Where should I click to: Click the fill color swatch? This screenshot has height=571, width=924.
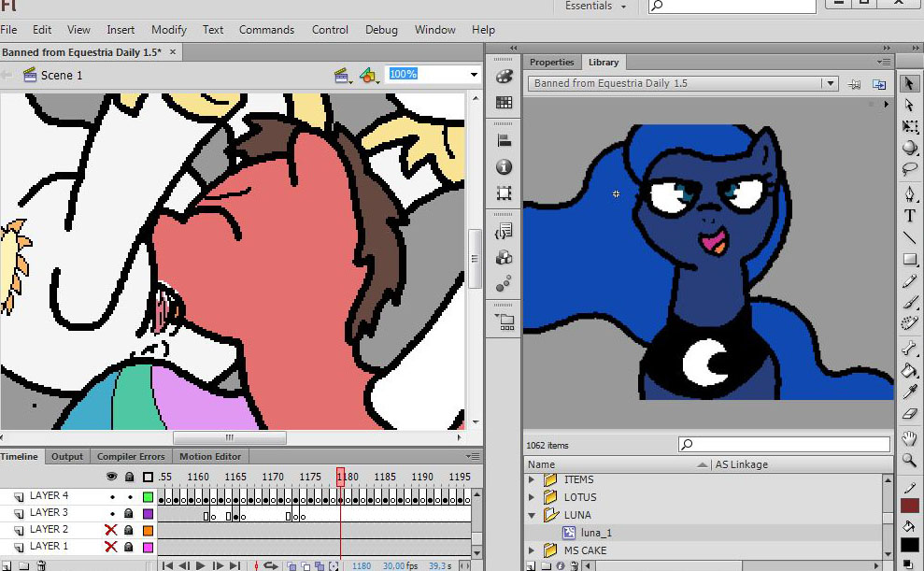click(909, 545)
